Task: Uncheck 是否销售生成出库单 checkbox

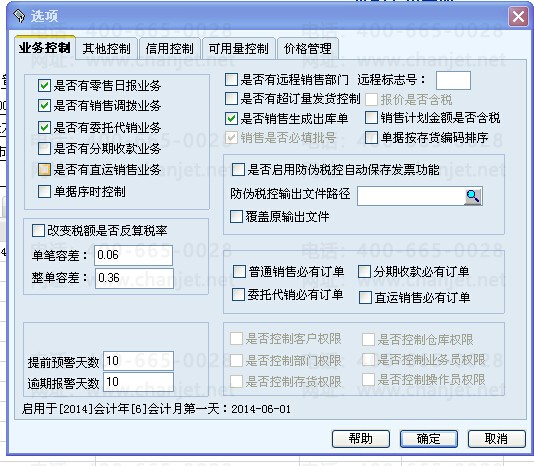Action: click(x=232, y=118)
